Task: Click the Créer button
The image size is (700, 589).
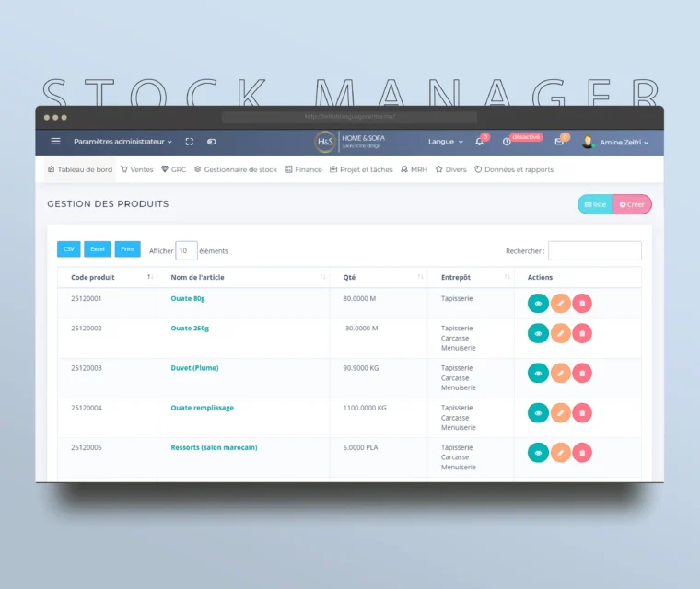Action: [x=632, y=204]
